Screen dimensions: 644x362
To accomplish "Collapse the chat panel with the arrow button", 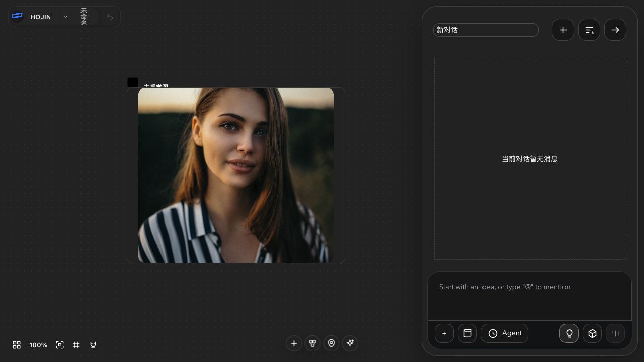I will [x=615, y=30].
